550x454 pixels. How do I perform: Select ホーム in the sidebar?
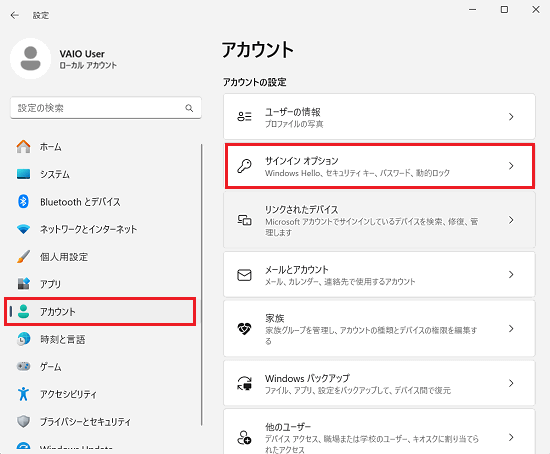102,147
